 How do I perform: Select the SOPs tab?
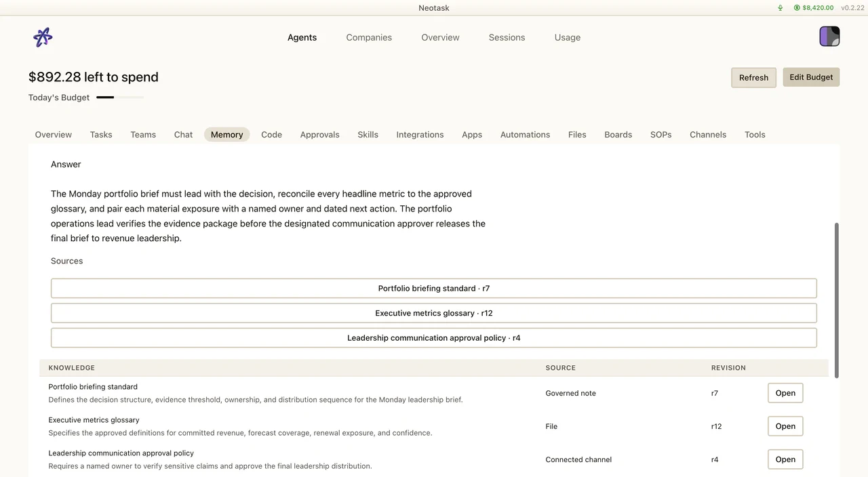click(x=660, y=135)
